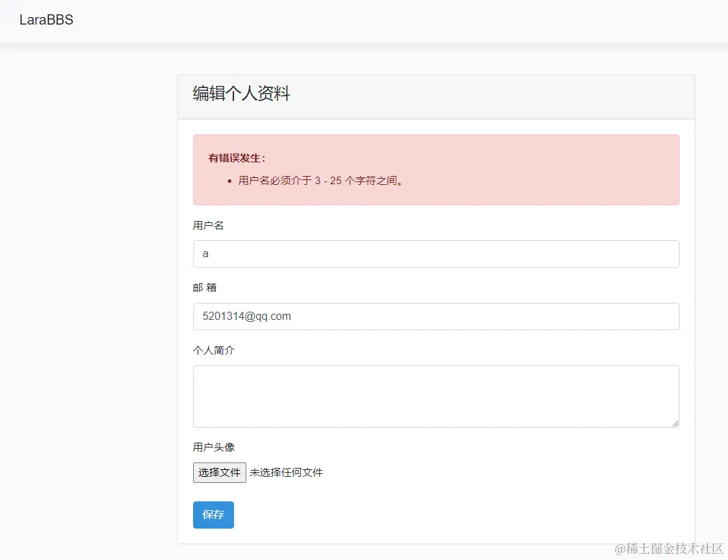Viewport: 728px width, 560px height.
Task: Click the 编辑个人资料 panel heading
Action: (242, 93)
